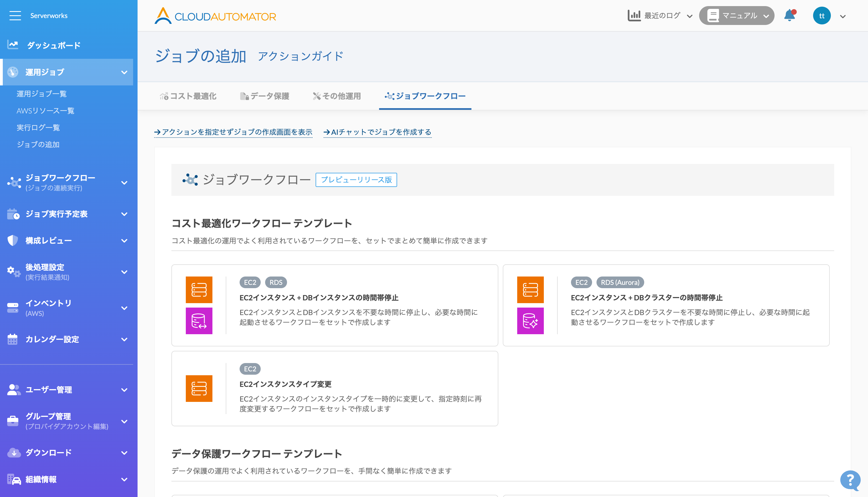Click the dashboard chart icon
The height and width of the screenshot is (497, 868).
13,45
